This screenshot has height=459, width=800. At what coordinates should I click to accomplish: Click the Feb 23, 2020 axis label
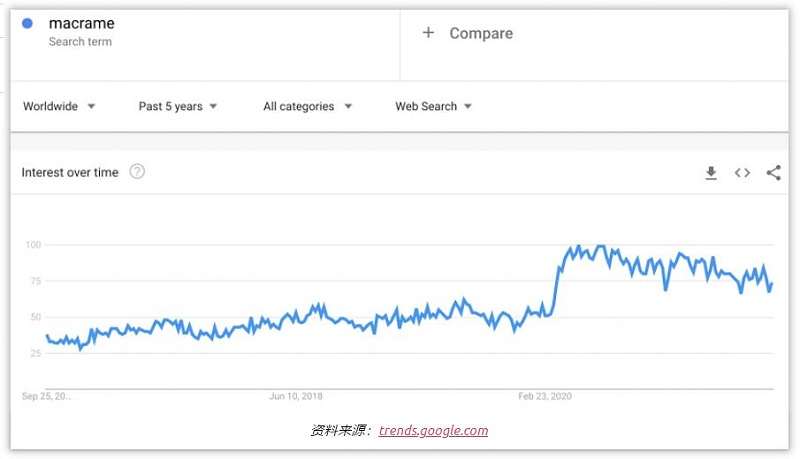(x=546, y=396)
